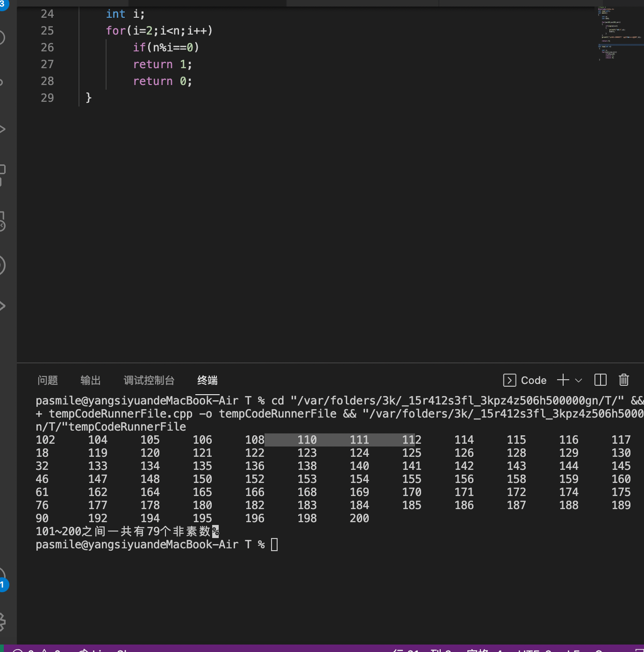Open the Run and Debug view
Image resolution: width=644 pixels, height=652 pixels.
pos(2,129)
